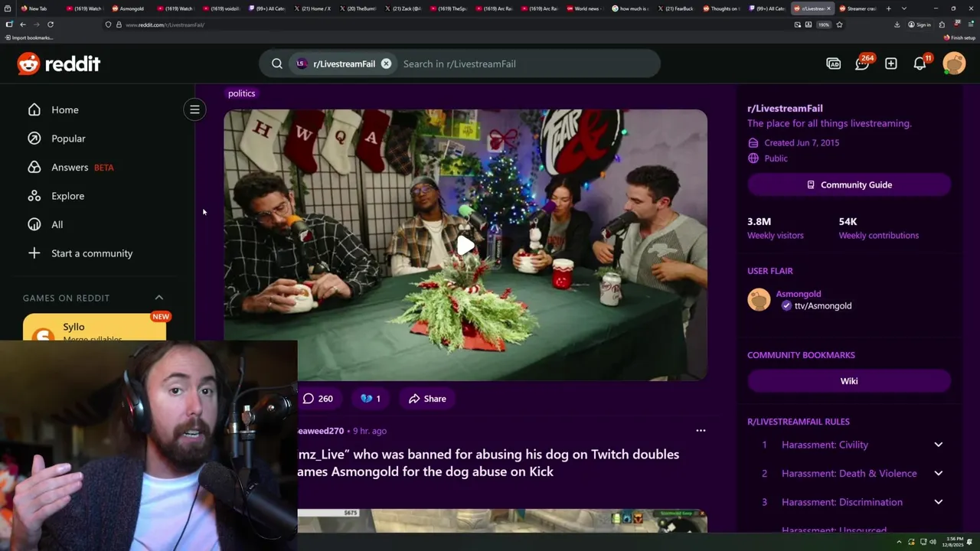Screen dimensions: 980x551
Task: Click the taskbar volume speaker icon
Action: (933, 542)
